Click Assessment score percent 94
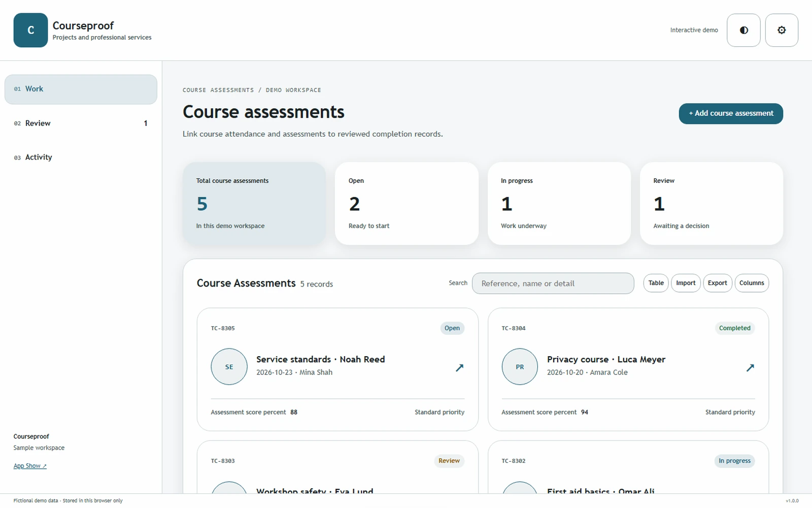 pyautogui.click(x=545, y=412)
